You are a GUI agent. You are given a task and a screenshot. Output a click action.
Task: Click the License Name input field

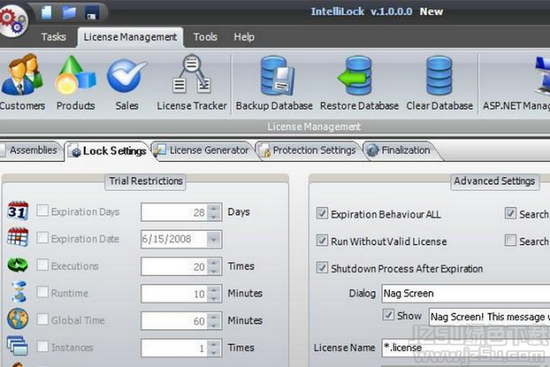[466, 348]
